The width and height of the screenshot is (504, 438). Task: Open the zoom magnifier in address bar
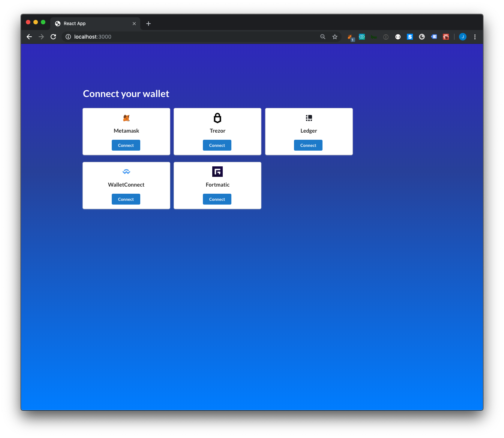(x=323, y=37)
